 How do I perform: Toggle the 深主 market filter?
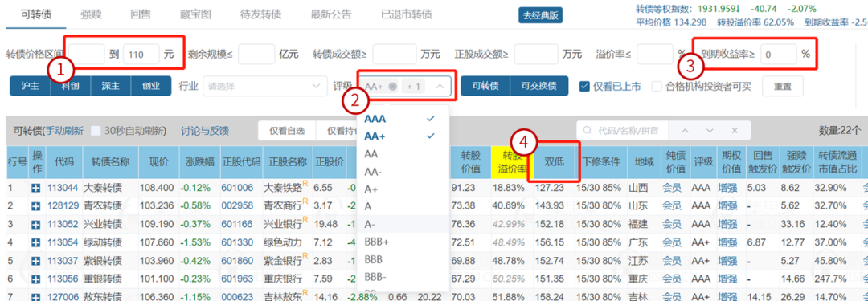(x=110, y=87)
